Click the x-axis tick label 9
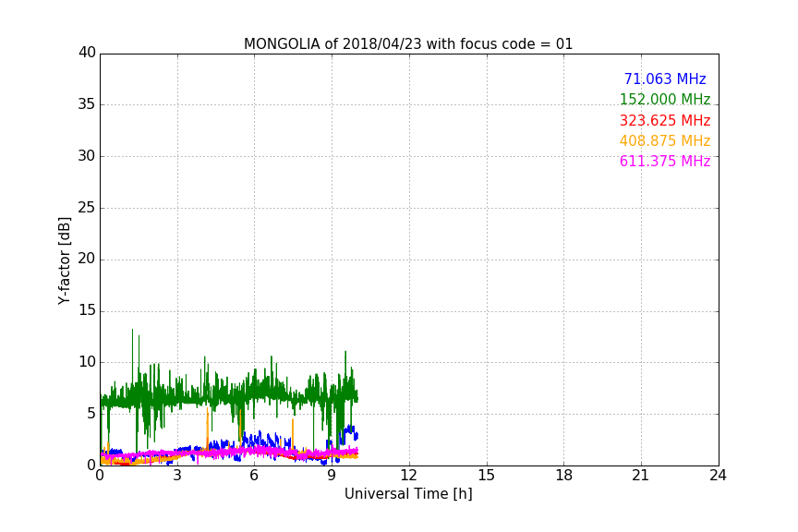This screenshot has height=532, width=798. tap(332, 476)
